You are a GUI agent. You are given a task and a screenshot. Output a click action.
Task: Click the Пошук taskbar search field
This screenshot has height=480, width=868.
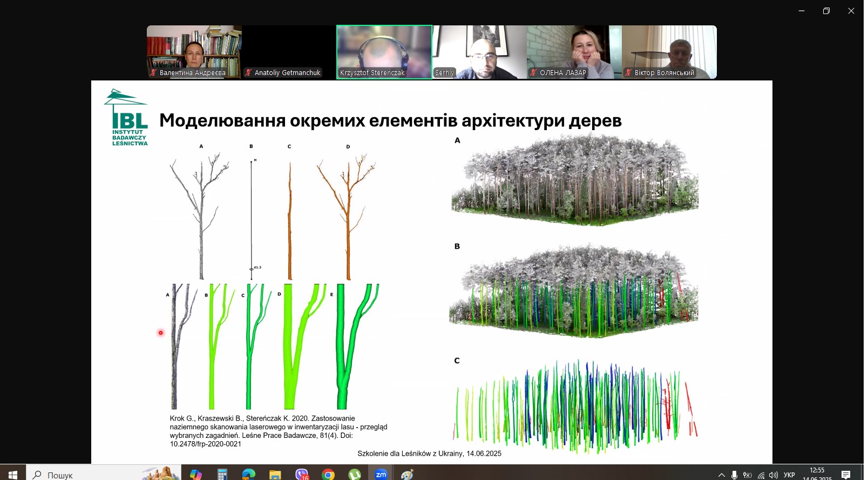tap(103, 474)
